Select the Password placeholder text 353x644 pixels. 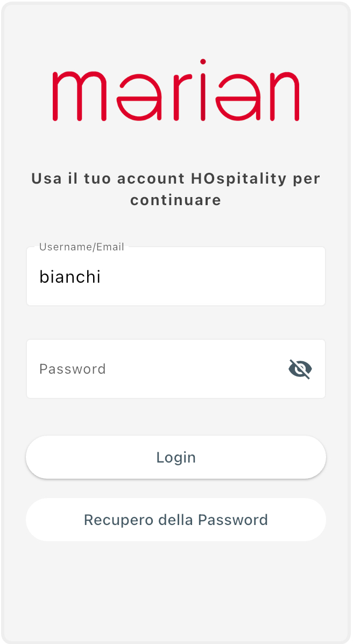(73, 369)
